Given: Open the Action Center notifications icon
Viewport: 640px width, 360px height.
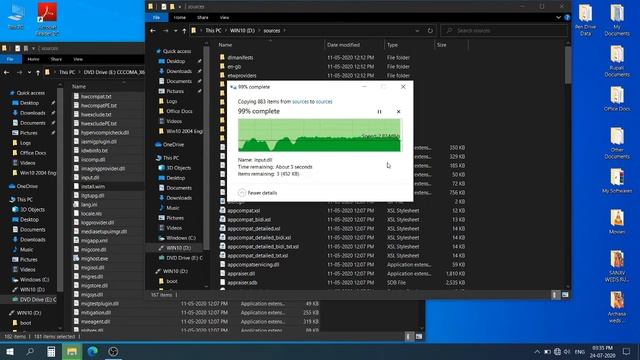Looking at the screenshot, I should tap(627, 351).
